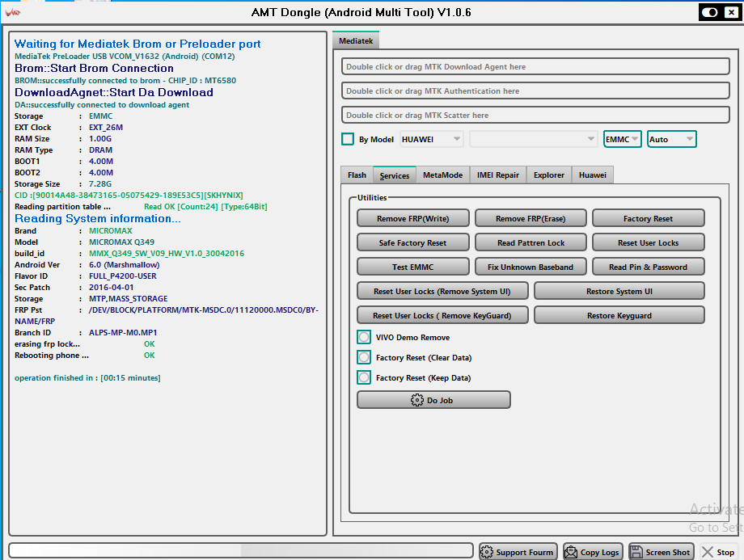Click the MTK Scatter file field
744x560 pixels.
pos(535,115)
